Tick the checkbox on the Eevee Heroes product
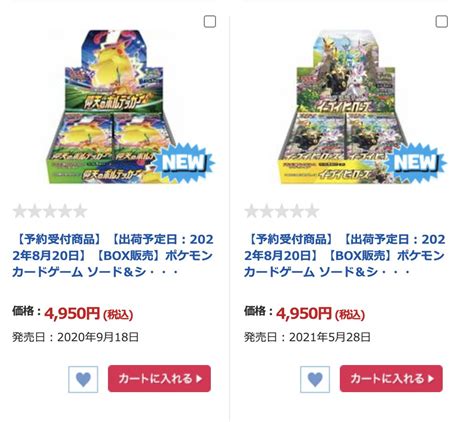Screen dimensions: 474x422 click(x=442, y=22)
